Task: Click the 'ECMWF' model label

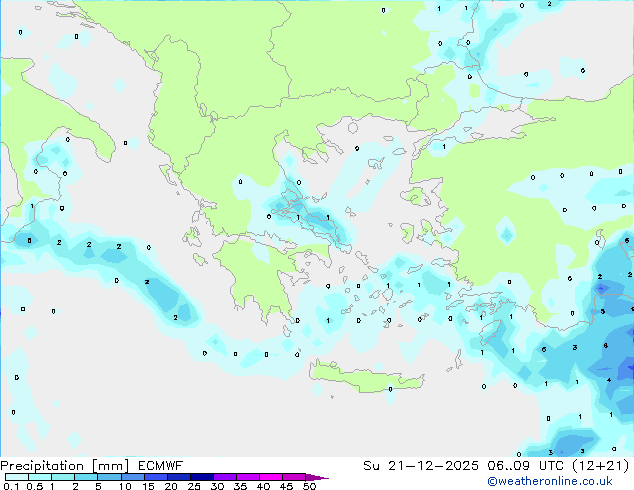Action: coord(161,466)
